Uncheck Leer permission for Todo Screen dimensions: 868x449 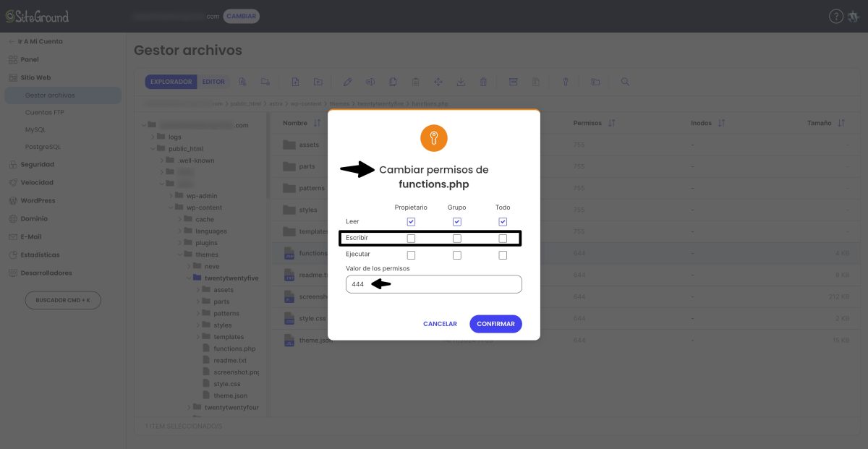coord(503,221)
